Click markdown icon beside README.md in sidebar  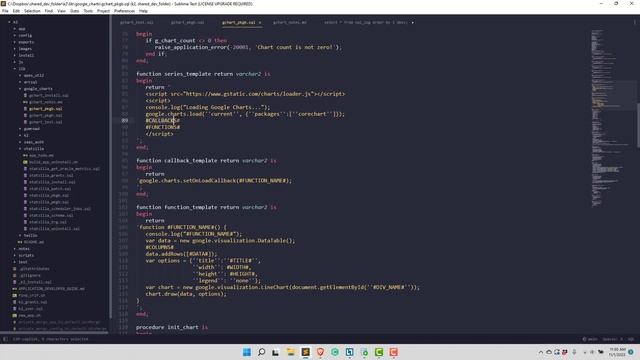20,242
